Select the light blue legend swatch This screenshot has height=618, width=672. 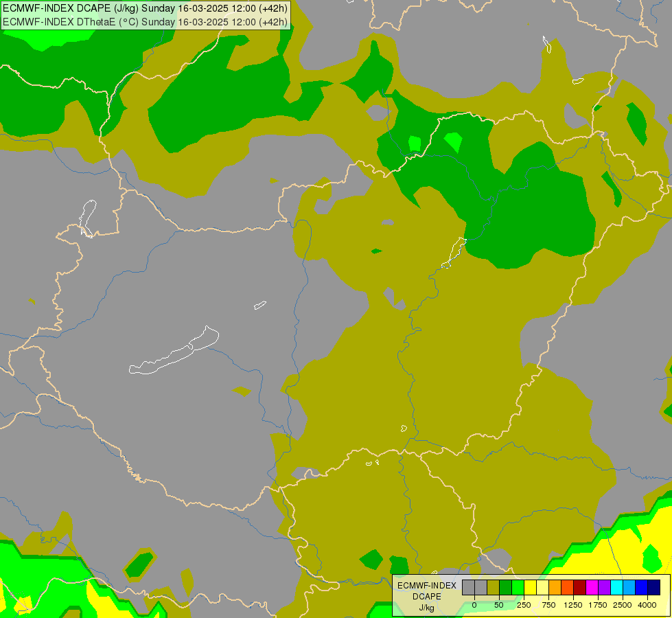(x=629, y=588)
